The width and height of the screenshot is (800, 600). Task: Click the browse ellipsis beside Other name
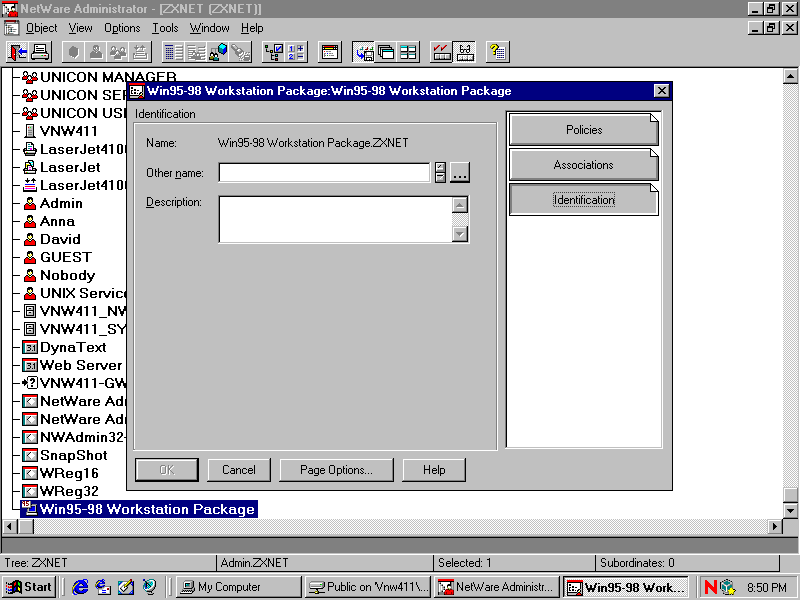(x=460, y=172)
